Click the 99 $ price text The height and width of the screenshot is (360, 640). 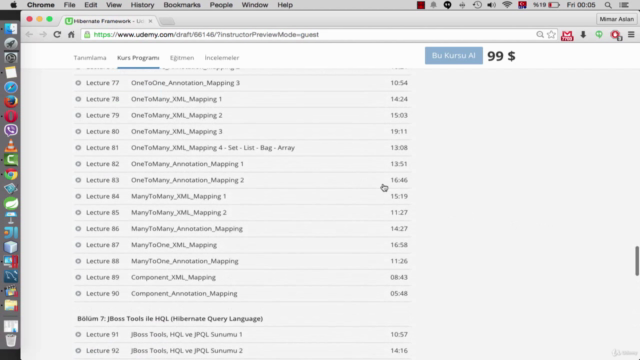pos(501,56)
